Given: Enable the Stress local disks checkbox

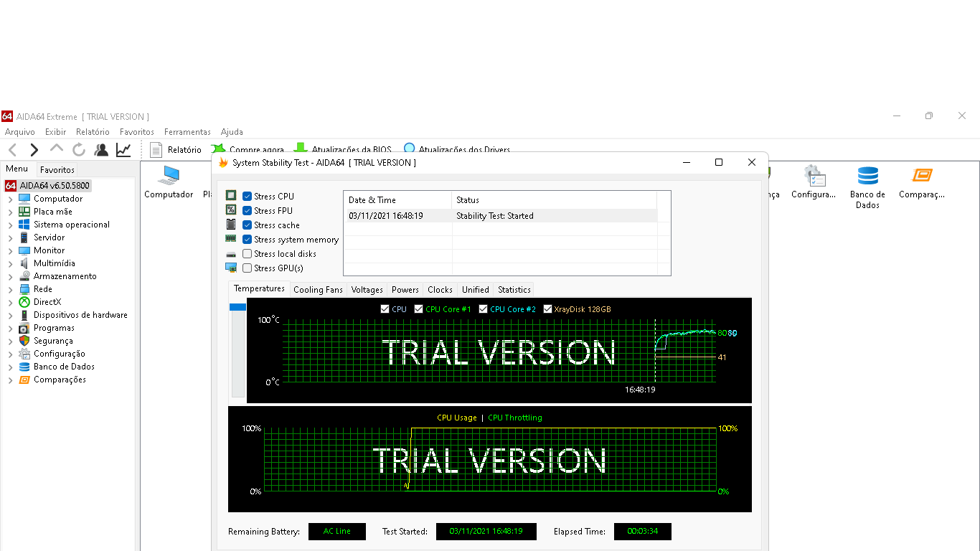Looking at the screenshot, I should pyautogui.click(x=248, y=254).
